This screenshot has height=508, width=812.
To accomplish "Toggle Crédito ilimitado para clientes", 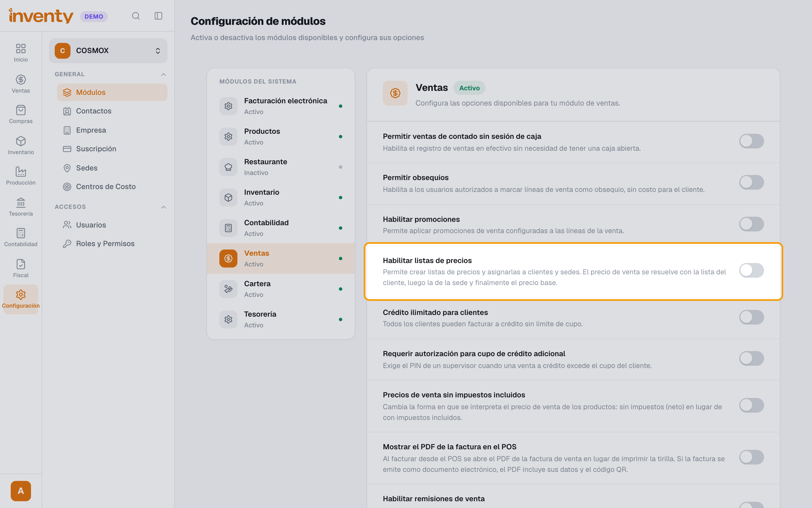I will [751, 317].
